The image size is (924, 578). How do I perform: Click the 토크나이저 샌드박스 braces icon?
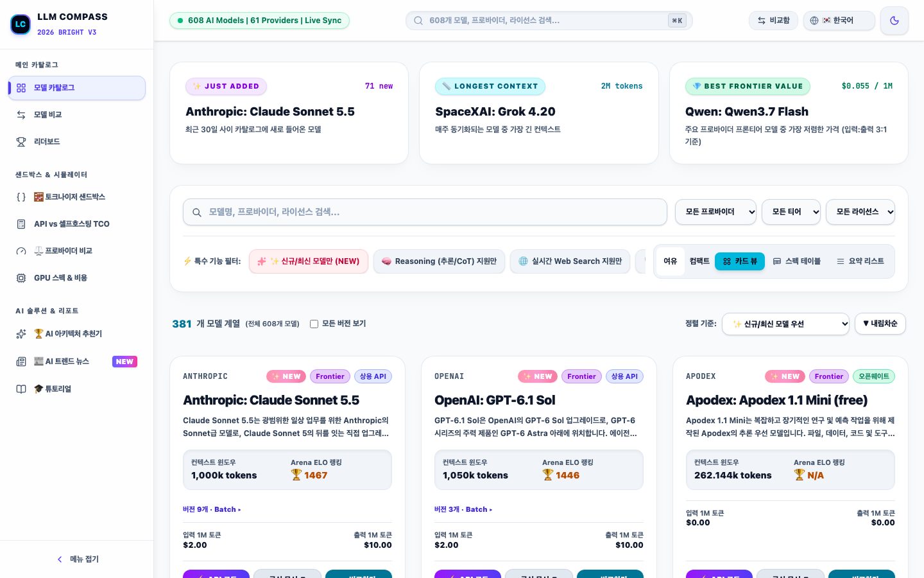point(21,197)
